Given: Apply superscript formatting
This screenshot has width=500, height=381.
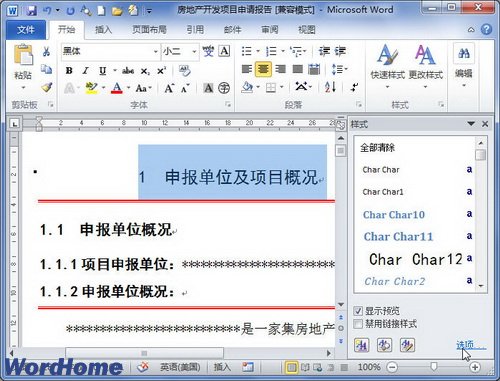Looking at the screenshot, I should [161, 71].
